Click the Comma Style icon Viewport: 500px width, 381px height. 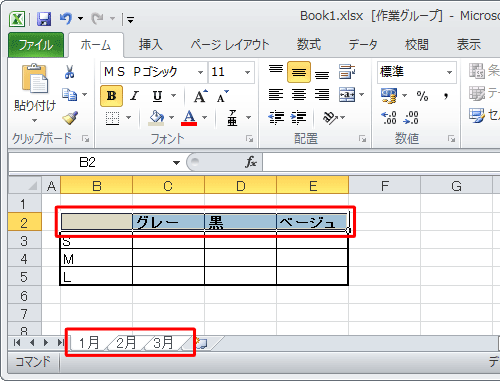(x=446, y=96)
